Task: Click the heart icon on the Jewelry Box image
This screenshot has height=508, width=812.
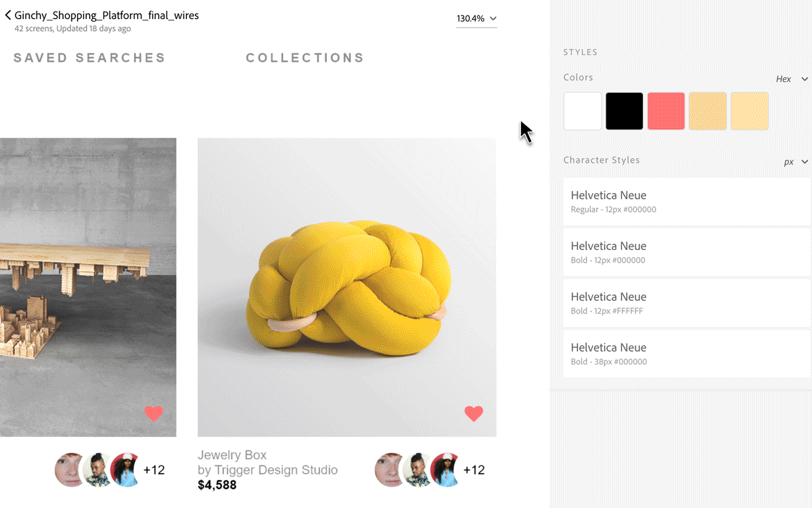Action: point(474,413)
